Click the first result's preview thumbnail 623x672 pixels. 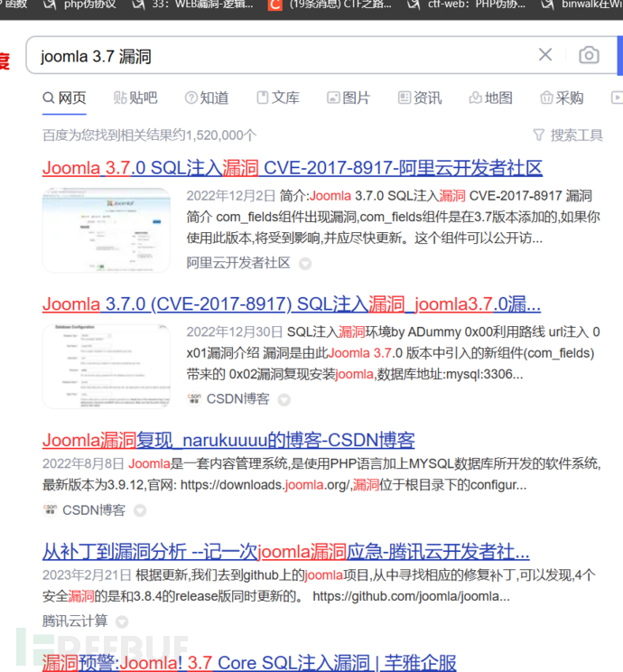[x=106, y=229]
